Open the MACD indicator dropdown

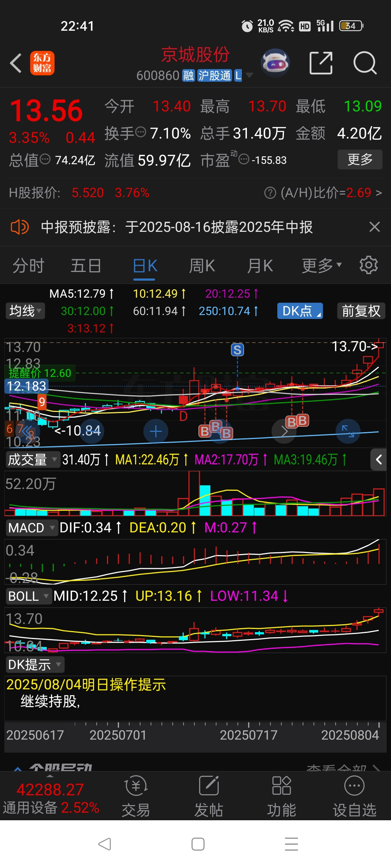(31, 528)
